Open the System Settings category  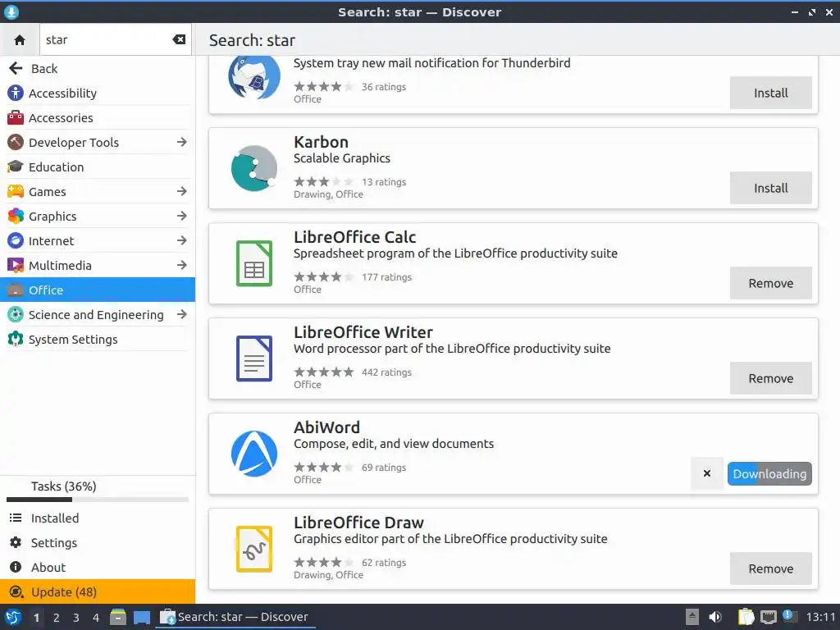98,339
